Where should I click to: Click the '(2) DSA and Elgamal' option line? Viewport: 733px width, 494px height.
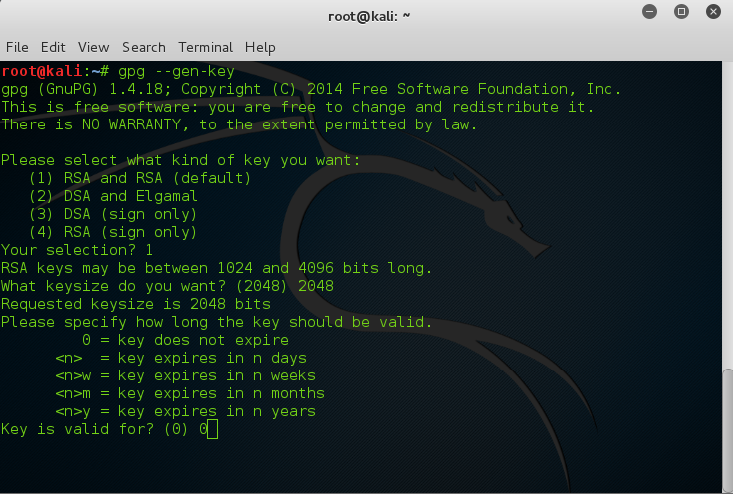[x=113, y=196]
